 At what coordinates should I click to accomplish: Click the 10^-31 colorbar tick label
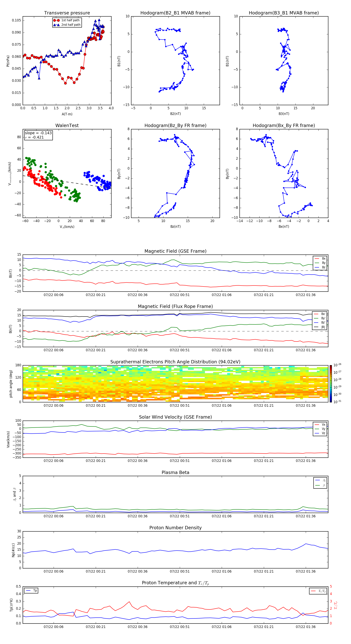[337, 402]
